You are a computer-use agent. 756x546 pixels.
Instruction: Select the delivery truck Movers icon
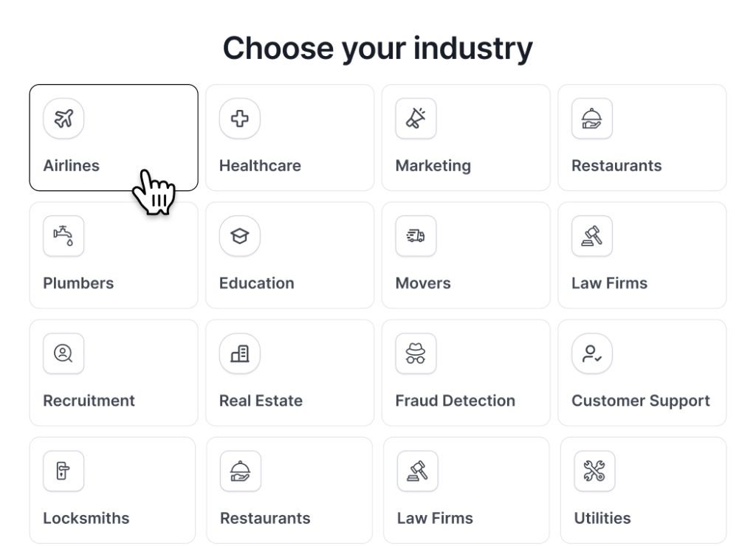click(416, 236)
